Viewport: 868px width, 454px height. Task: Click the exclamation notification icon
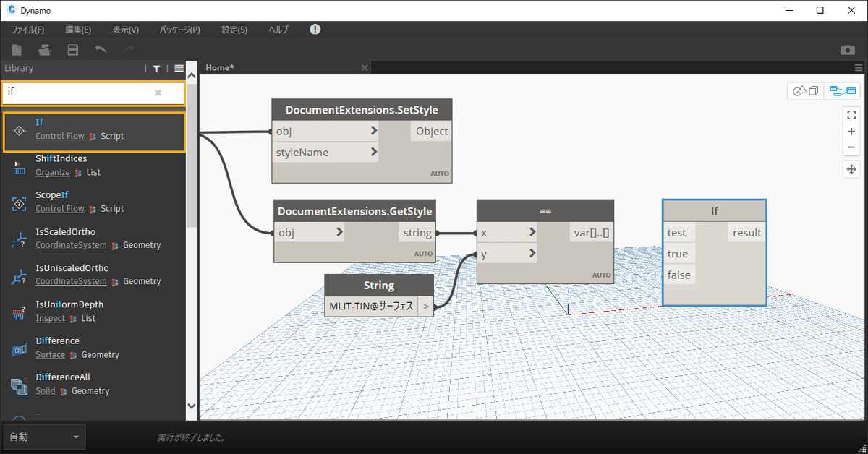point(315,30)
